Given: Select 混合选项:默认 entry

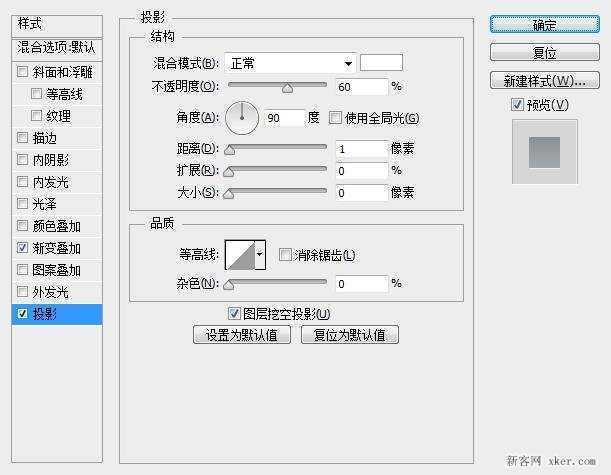Looking at the screenshot, I should pos(57,48).
